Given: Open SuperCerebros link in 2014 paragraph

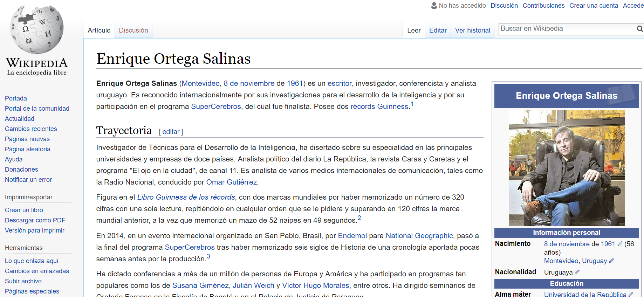Looking at the screenshot, I should click(x=190, y=247).
